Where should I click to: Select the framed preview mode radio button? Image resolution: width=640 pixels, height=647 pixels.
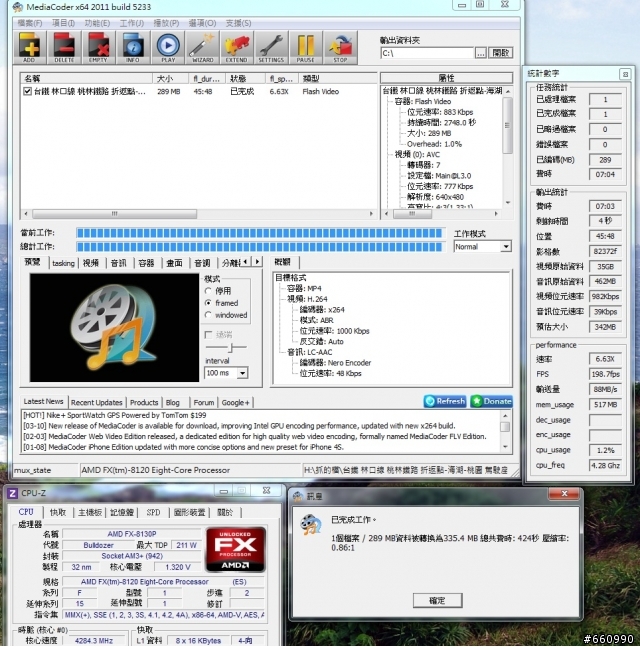coord(208,303)
